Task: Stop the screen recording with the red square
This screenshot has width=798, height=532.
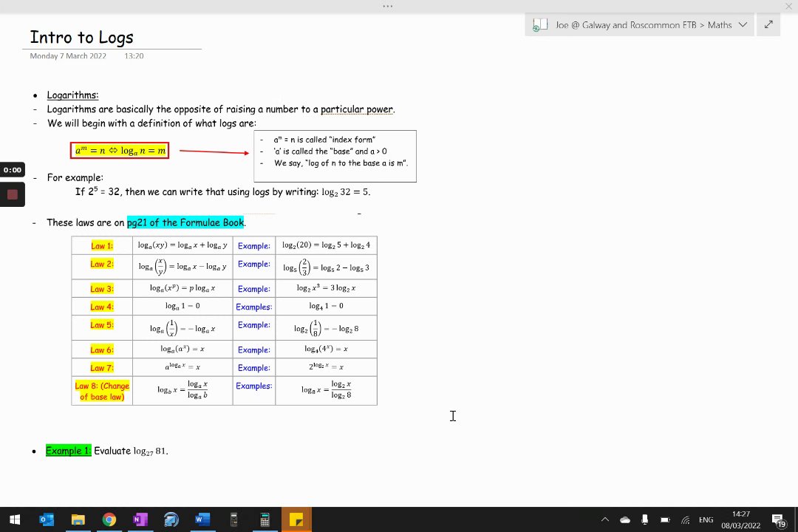Action: point(13,194)
